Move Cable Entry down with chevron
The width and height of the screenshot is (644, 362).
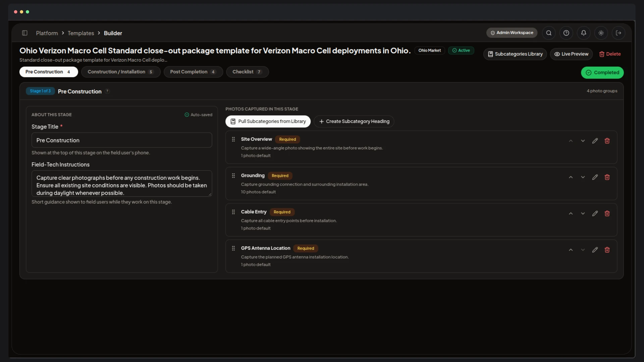click(583, 214)
